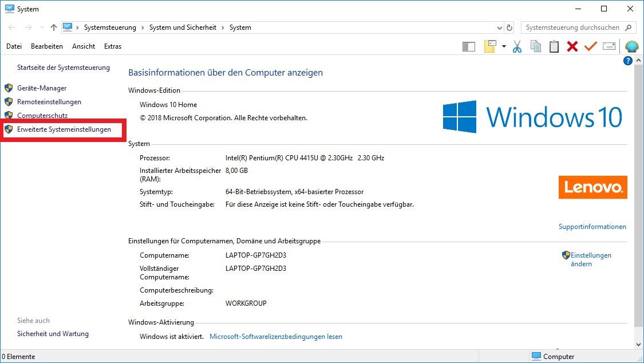Click the shield icon beside Remoteeinstellungen
This screenshot has height=363, width=644.
point(9,102)
